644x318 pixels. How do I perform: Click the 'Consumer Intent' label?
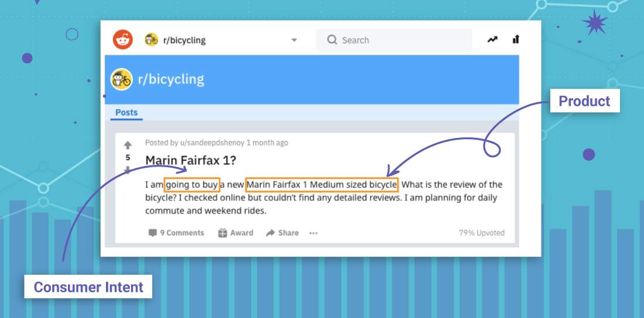pyautogui.click(x=88, y=287)
